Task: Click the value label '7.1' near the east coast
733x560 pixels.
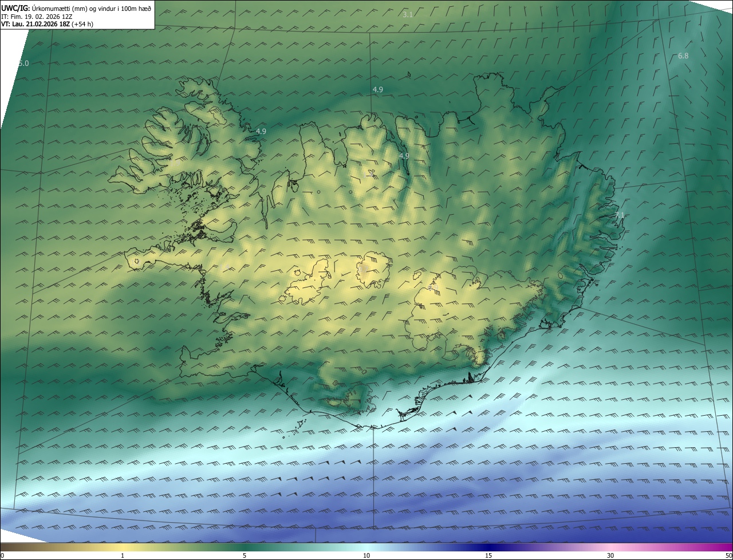Action: (620, 215)
